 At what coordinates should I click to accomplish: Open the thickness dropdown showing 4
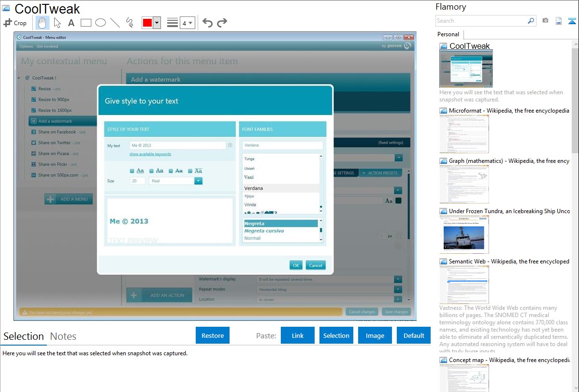click(x=188, y=23)
